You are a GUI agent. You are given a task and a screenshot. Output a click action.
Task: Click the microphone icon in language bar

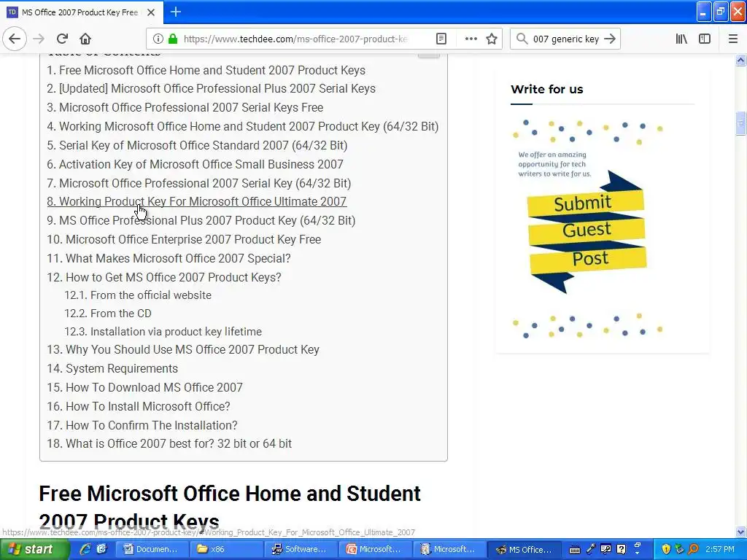tap(591, 550)
